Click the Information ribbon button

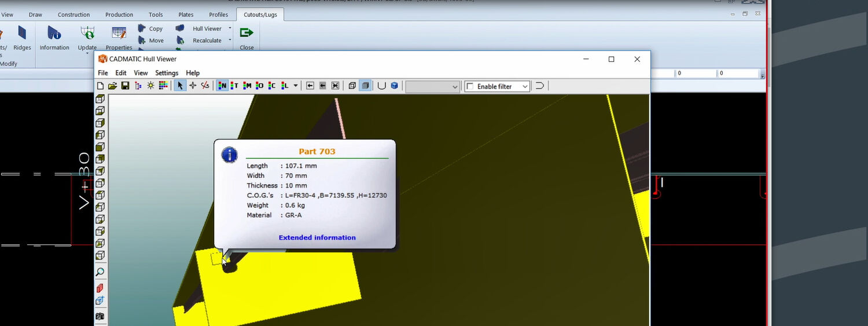tap(54, 38)
